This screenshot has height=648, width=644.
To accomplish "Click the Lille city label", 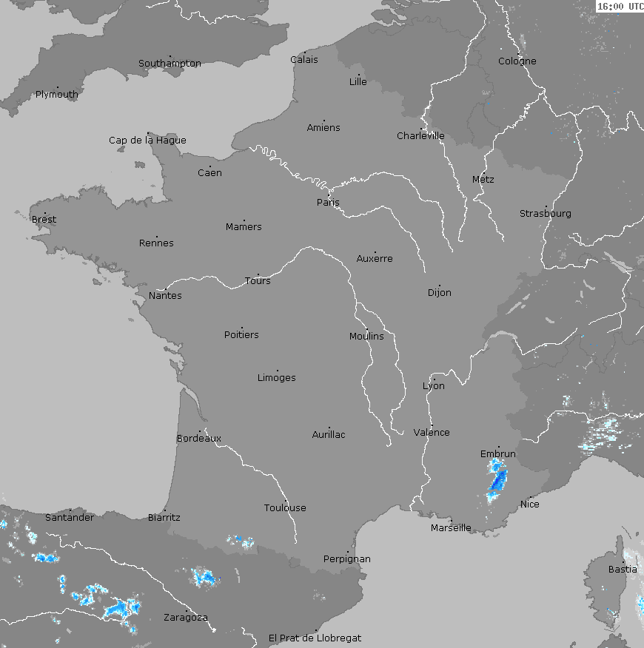I will 358,81.
